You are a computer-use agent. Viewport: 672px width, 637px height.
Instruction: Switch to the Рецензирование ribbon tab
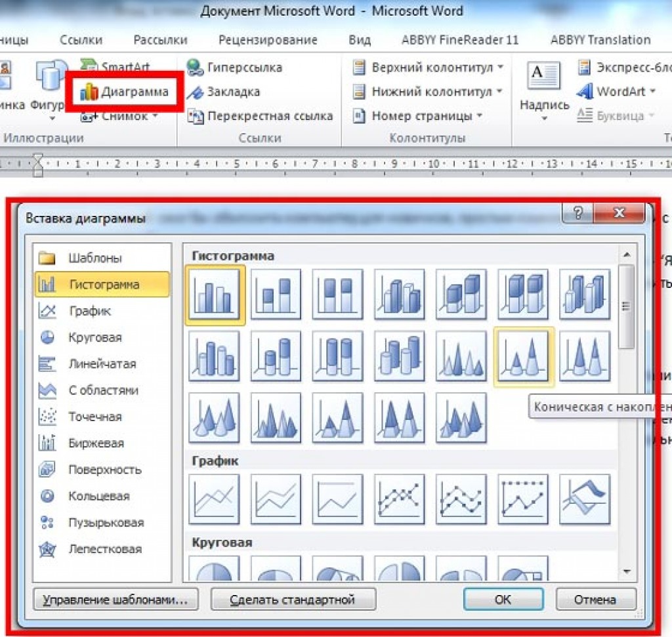(x=268, y=40)
